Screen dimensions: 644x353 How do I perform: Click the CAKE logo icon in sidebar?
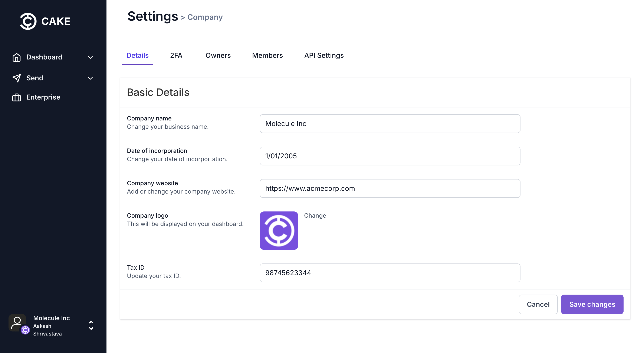(28, 21)
